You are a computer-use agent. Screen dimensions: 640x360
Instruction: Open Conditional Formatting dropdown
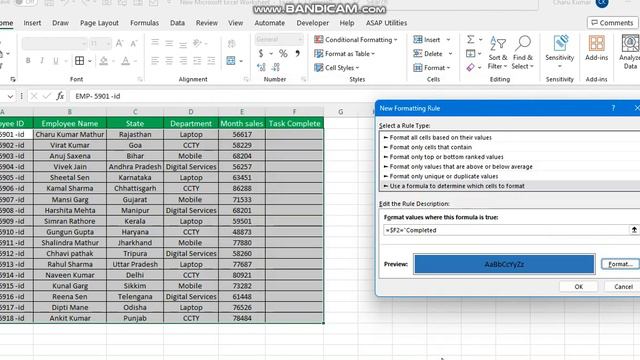click(x=356, y=40)
